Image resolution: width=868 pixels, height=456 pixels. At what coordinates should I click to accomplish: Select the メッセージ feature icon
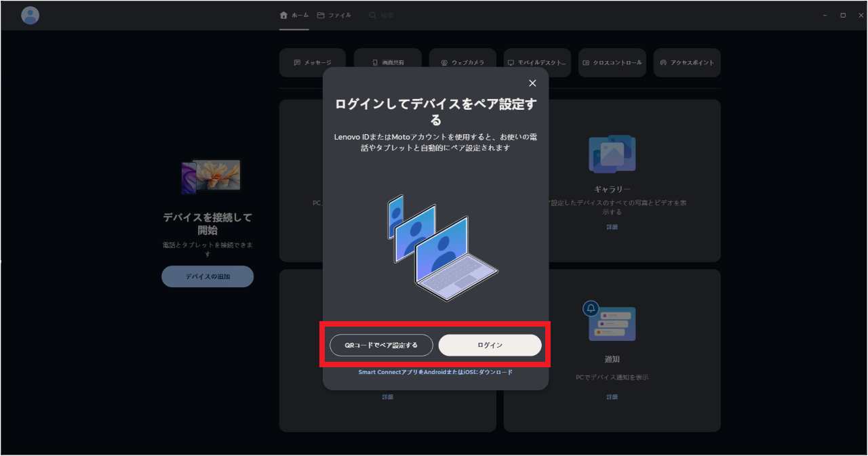[x=312, y=62]
